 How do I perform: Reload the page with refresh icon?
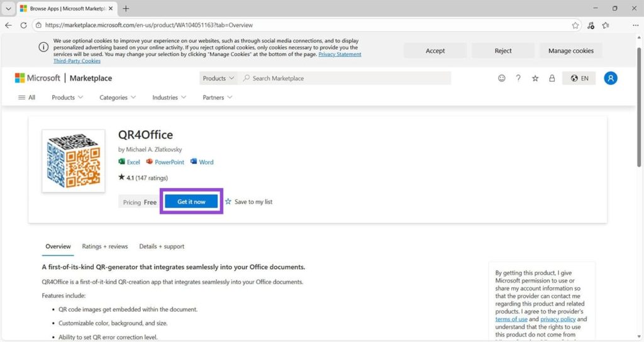tap(23, 25)
